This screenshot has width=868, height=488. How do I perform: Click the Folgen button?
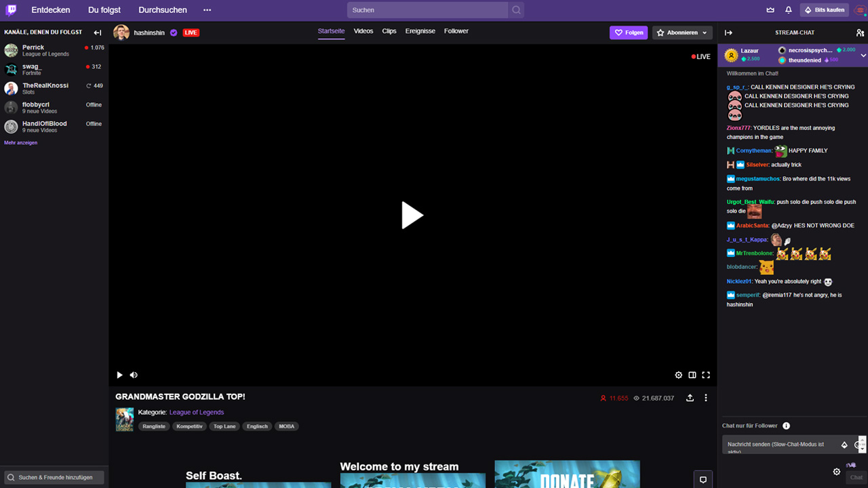(628, 32)
